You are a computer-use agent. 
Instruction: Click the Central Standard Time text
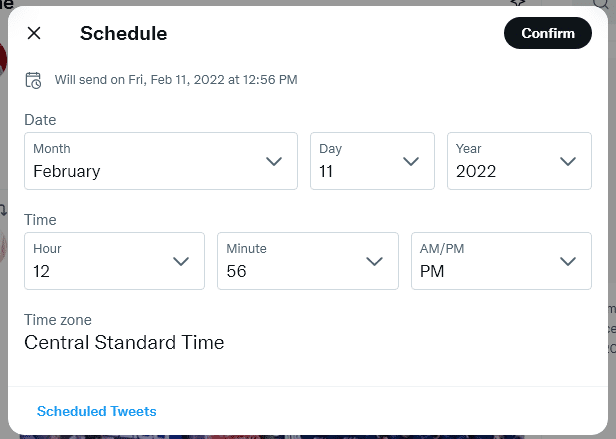pyautogui.click(x=124, y=342)
